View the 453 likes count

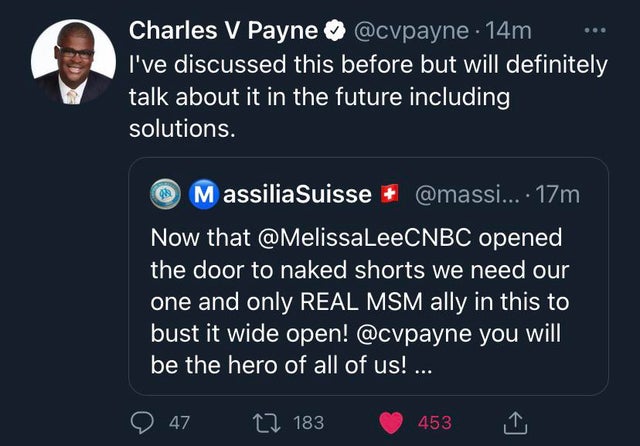(x=434, y=423)
